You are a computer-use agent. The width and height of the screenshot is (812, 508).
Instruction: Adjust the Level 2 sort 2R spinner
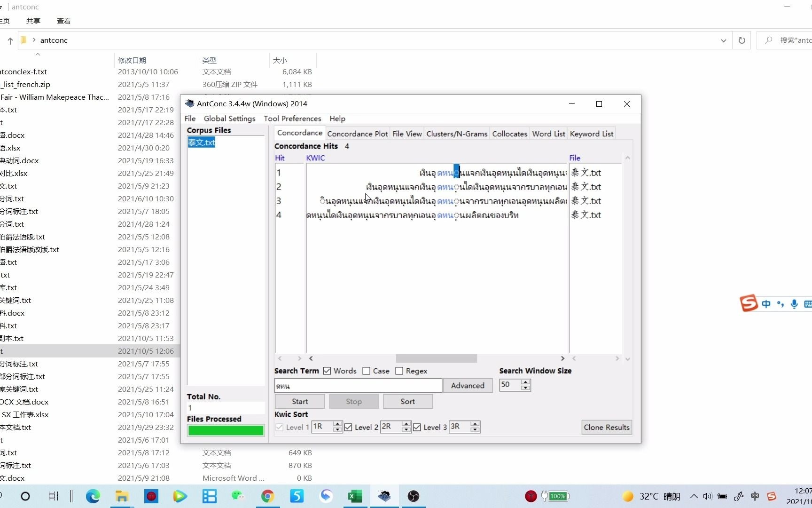406,427
